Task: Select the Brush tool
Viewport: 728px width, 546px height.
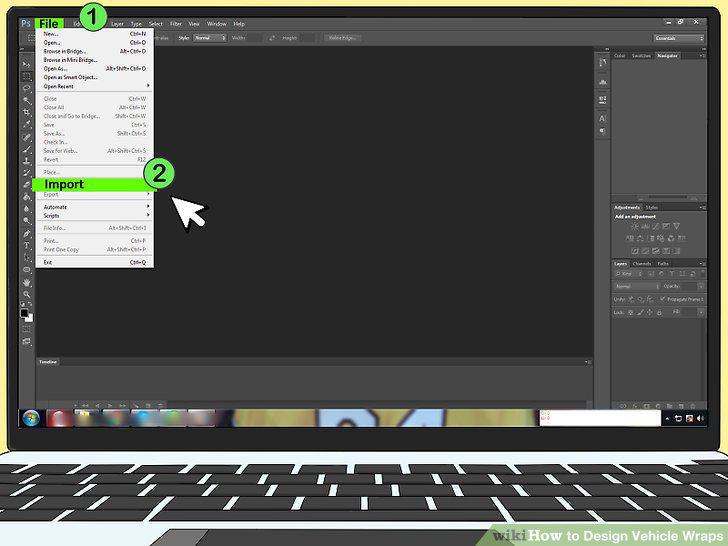Action: [26, 150]
